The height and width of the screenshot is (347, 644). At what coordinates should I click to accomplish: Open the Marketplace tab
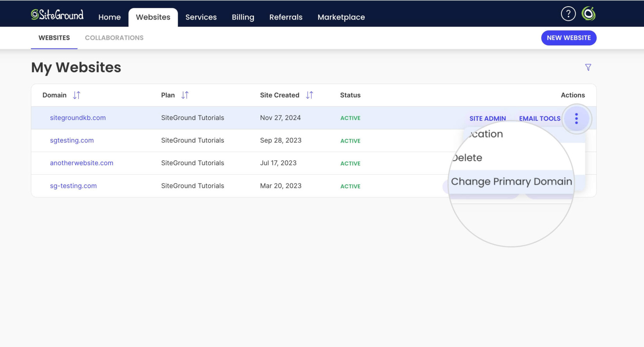(x=341, y=17)
